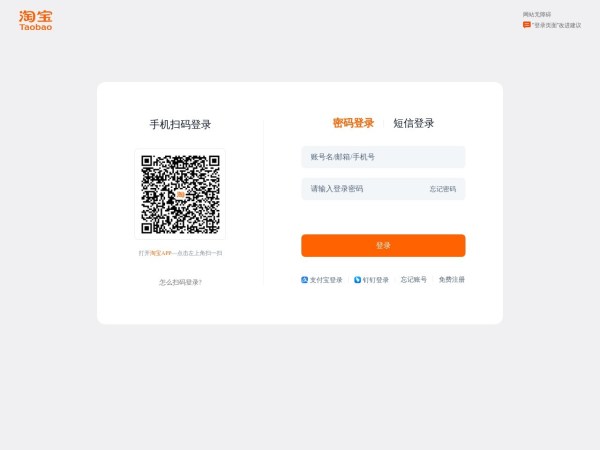Click the Alipay login icon
Viewport: 600px width, 450px height.
tap(305, 280)
